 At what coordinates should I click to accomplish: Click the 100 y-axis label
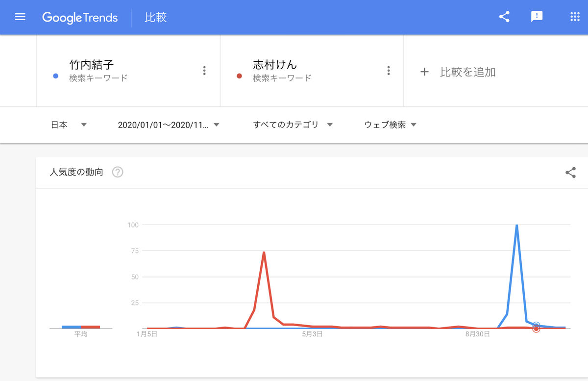pos(133,225)
